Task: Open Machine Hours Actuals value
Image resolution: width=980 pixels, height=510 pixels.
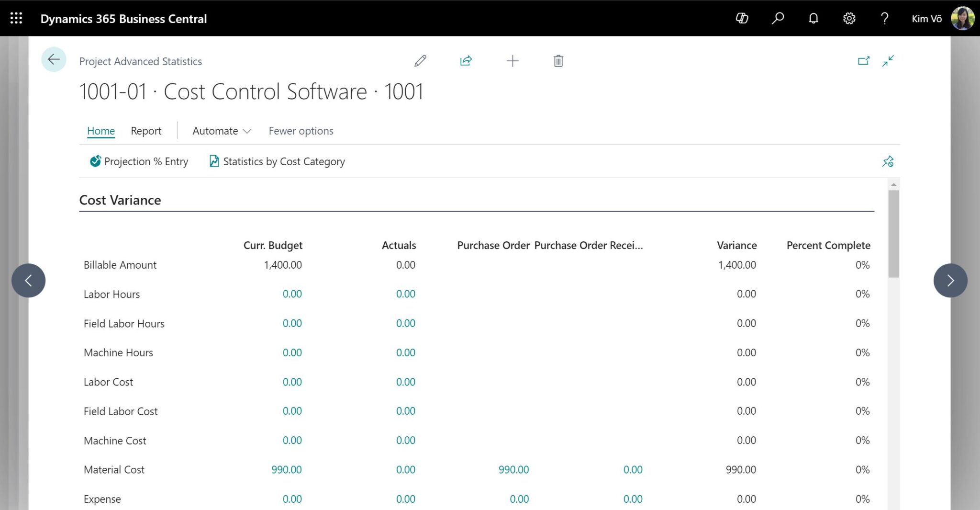Action: 405,352
